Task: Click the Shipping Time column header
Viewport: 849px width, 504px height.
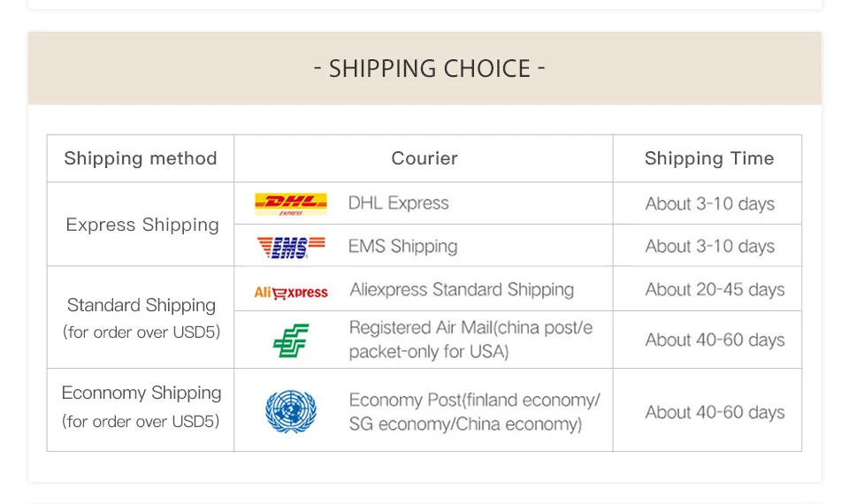Action: coord(709,158)
